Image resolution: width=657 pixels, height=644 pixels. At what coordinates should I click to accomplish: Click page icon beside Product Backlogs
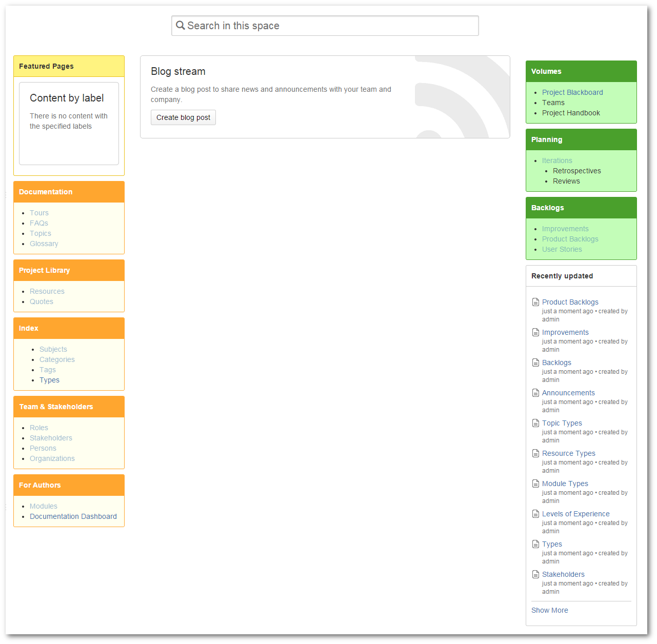(535, 302)
